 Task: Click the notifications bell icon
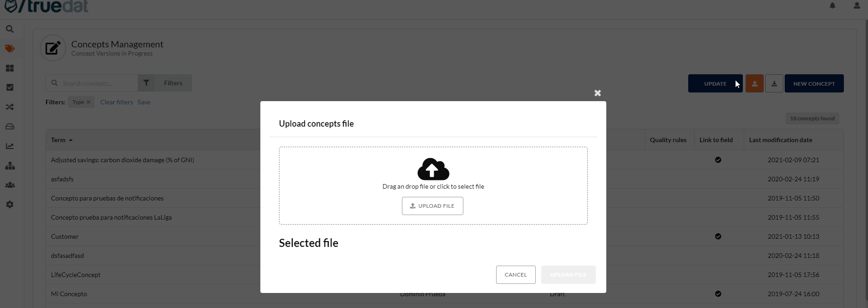point(832,6)
